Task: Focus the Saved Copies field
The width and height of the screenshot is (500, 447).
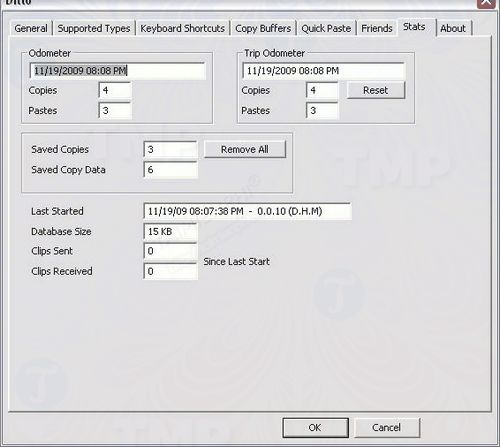Action: pyautogui.click(x=171, y=149)
